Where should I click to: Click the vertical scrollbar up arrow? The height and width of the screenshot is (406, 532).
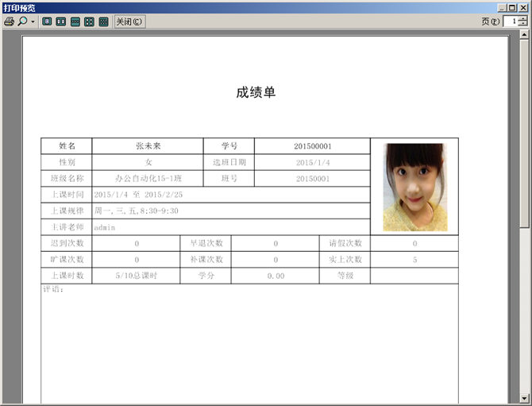[x=525, y=35]
